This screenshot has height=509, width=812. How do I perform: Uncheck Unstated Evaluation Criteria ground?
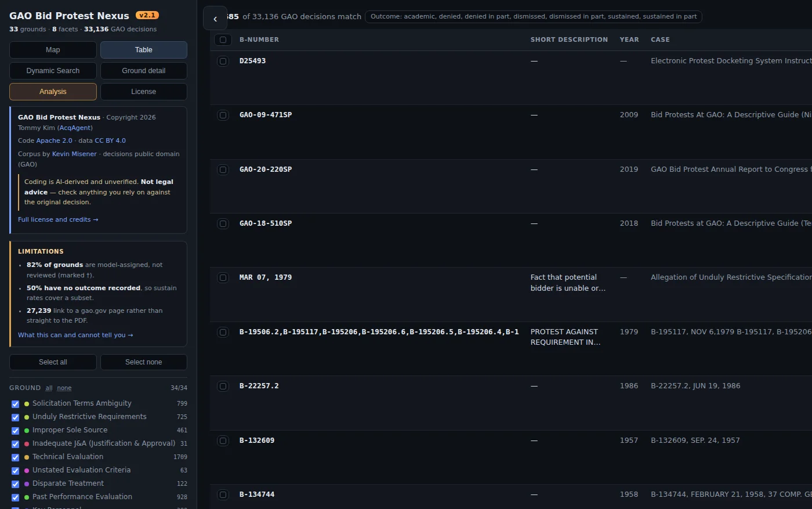coord(16,471)
